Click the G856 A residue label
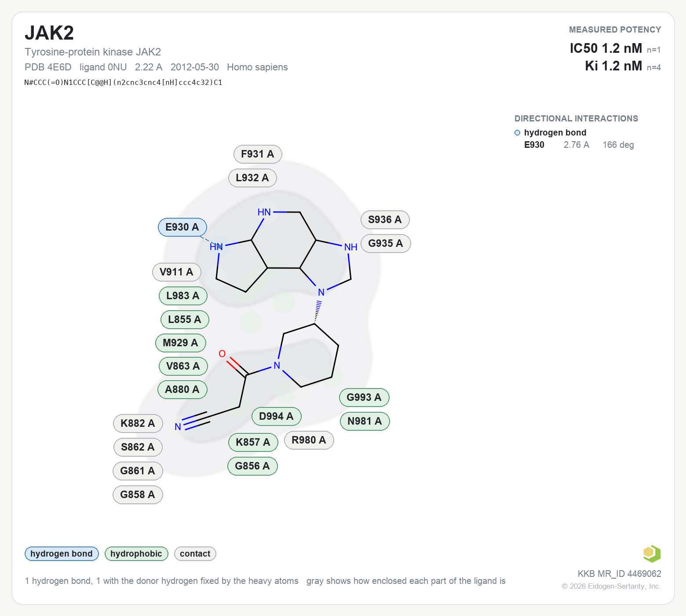 (252, 466)
